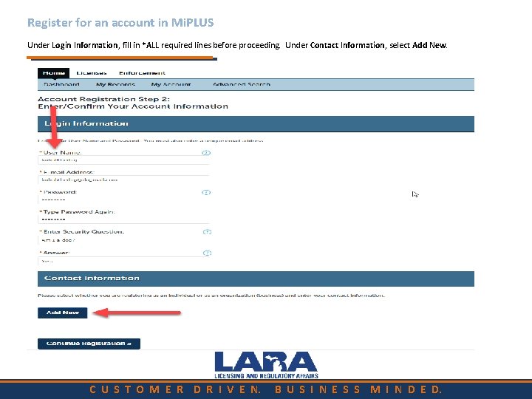Viewport: 532px width, 399px height.
Task: Open the Licenses tab
Action: tap(92, 73)
